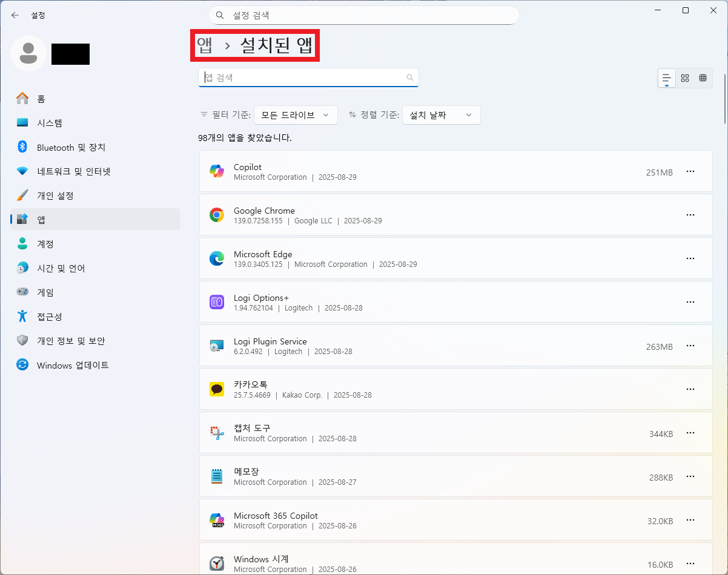The width and height of the screenshot is (728, 575).
Task: Open 접근성 settings page
Action: 95,317
